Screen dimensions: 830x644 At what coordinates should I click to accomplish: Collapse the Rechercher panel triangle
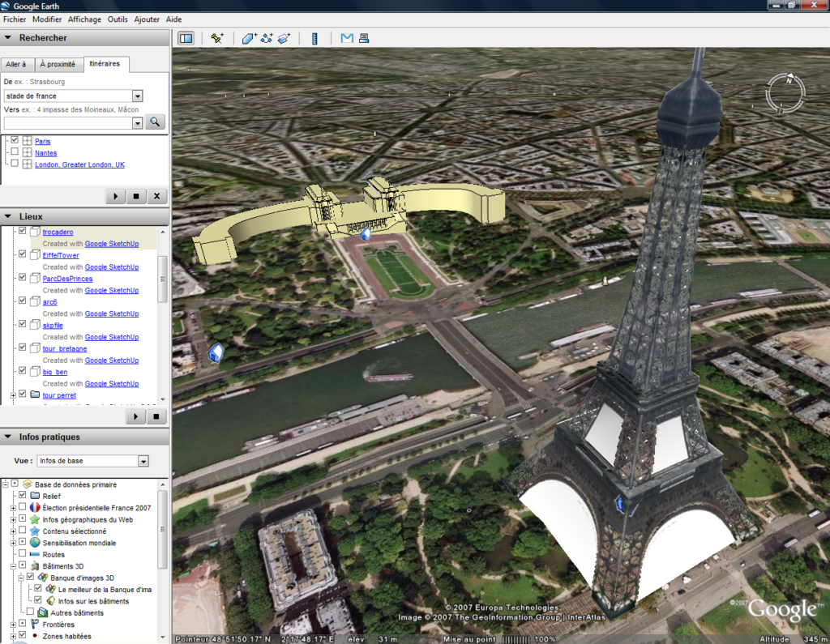(x=8, y=37)
